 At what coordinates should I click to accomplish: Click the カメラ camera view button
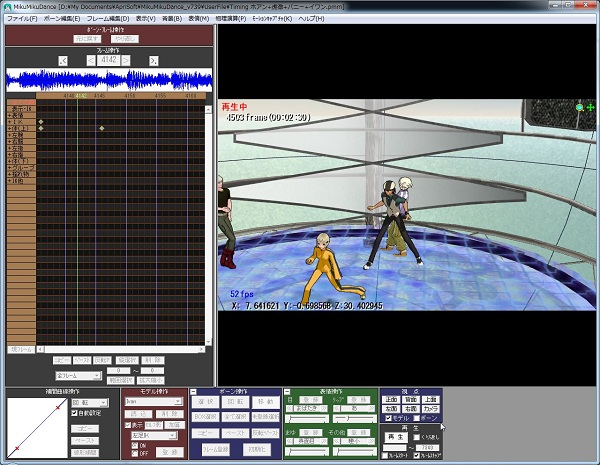(430, 409)
